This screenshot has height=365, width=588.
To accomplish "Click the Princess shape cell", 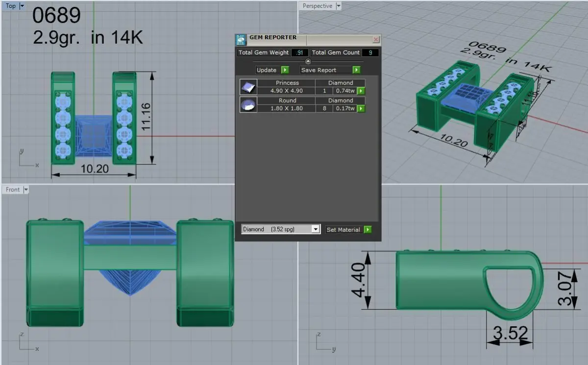I will (287, 83).
